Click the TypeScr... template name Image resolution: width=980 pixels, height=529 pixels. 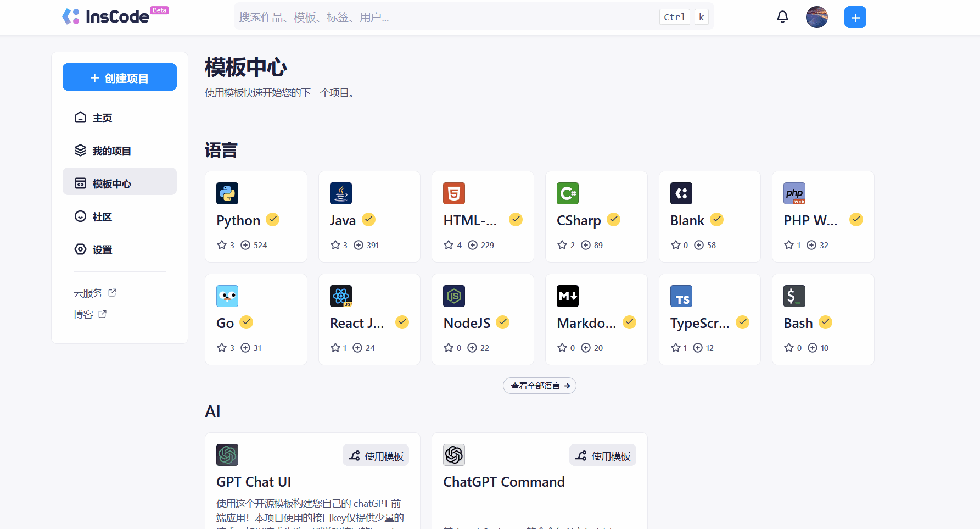pyautogui.click(x=699, y=323)
